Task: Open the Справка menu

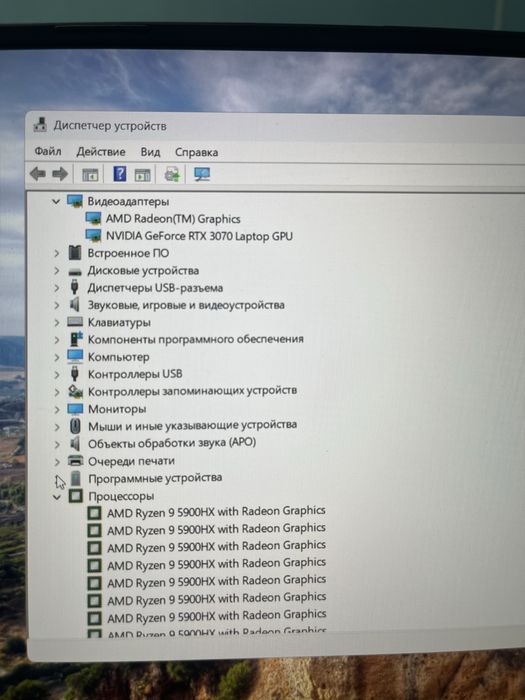Action: [196, 152]
